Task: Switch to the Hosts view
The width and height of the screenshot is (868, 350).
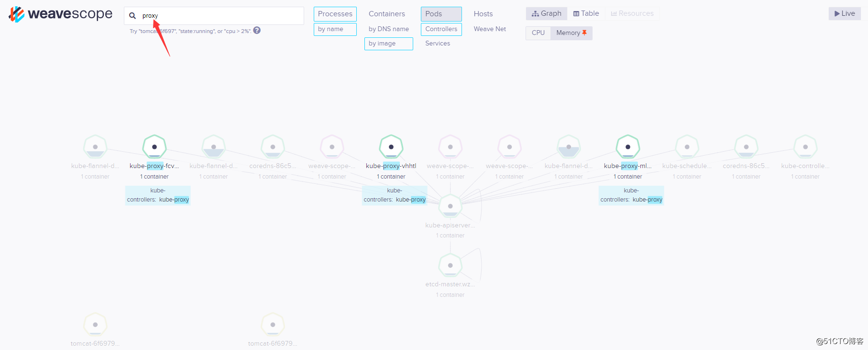Action: click(x=483, y=14)
